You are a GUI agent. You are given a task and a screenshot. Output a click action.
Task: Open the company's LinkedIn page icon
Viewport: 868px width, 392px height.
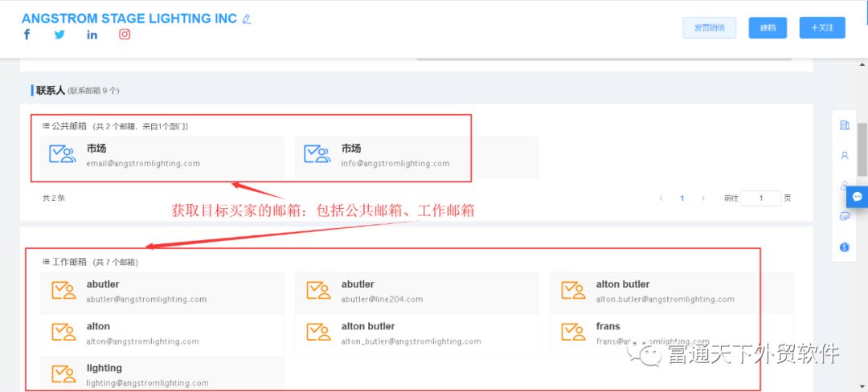(x=92, y=35)
